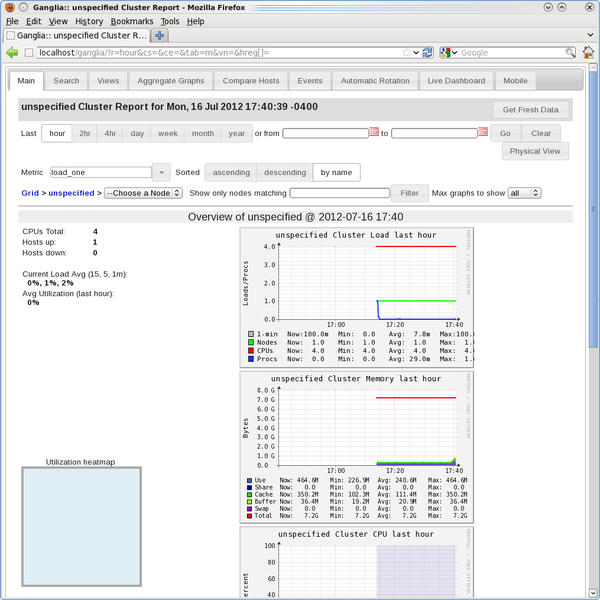Image resolution: width=600 pixels, height=600 pixels.
Task: Open the Bookmarks menu
Action: [x=132, y=21]
